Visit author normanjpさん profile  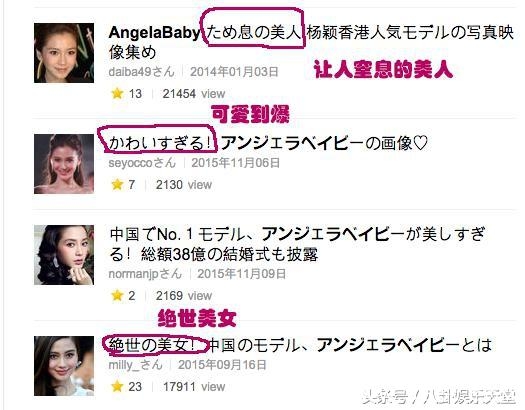145,274
